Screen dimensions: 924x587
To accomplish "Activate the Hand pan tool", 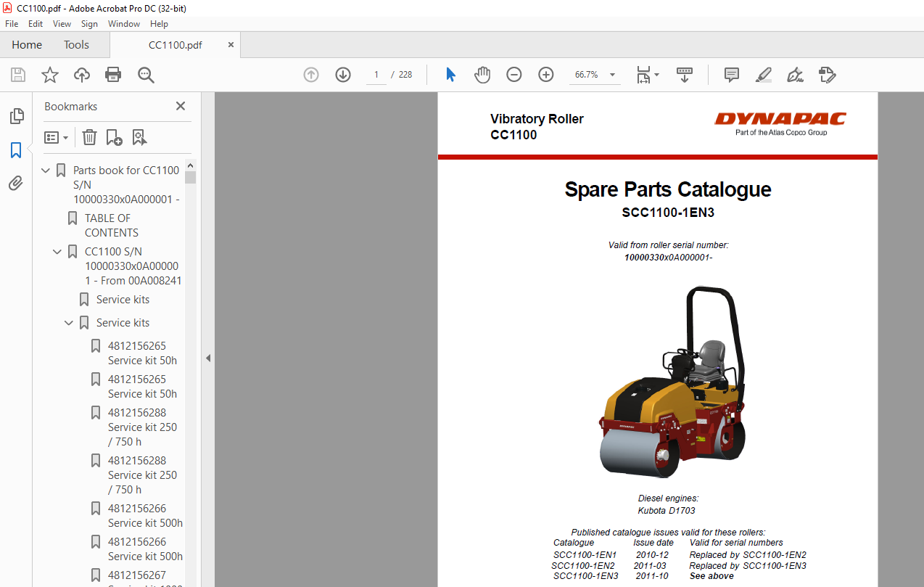I will 482,75.
